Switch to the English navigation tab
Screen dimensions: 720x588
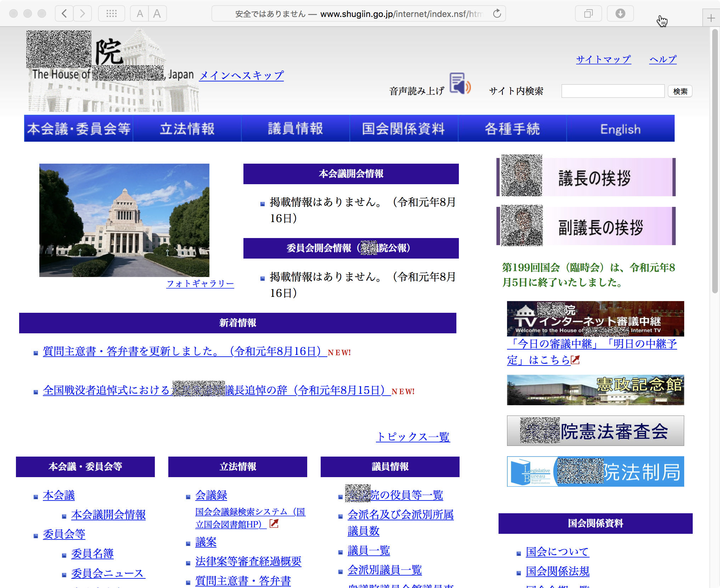[x=620, y=129]
